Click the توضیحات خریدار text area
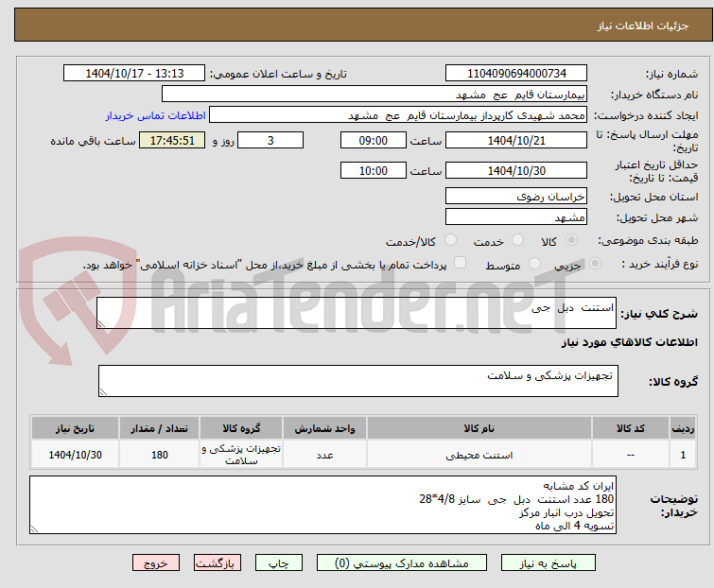The height and width of the screenshot is (588, 714). point(322,505)
